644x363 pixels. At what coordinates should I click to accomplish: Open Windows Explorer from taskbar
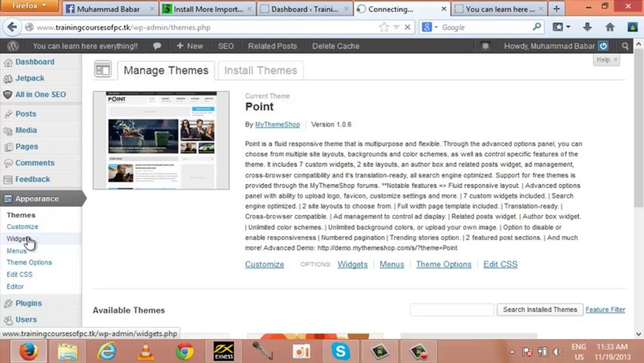point(67,351)
